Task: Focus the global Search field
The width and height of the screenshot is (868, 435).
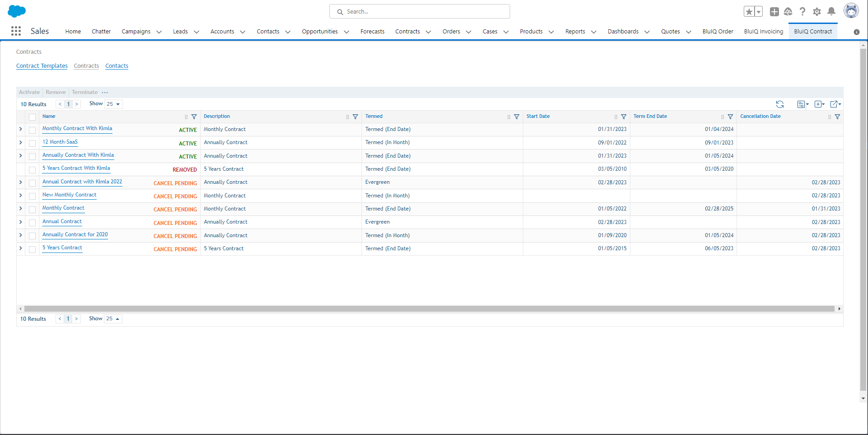Action: (x=420, y=12)
